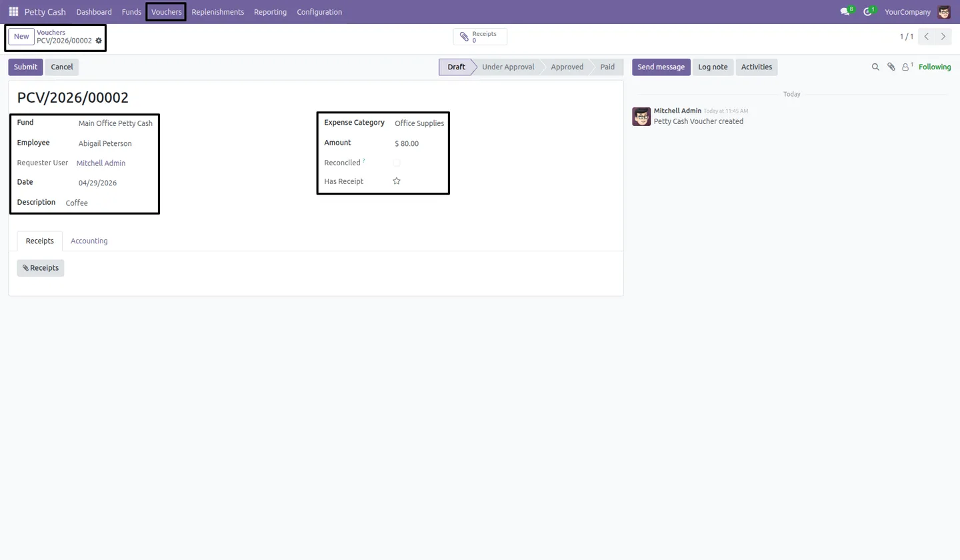Image resolution: width=960 pixels, height=560 pixels.
Task: Switch to the Accounting tab
Action: 89,241
